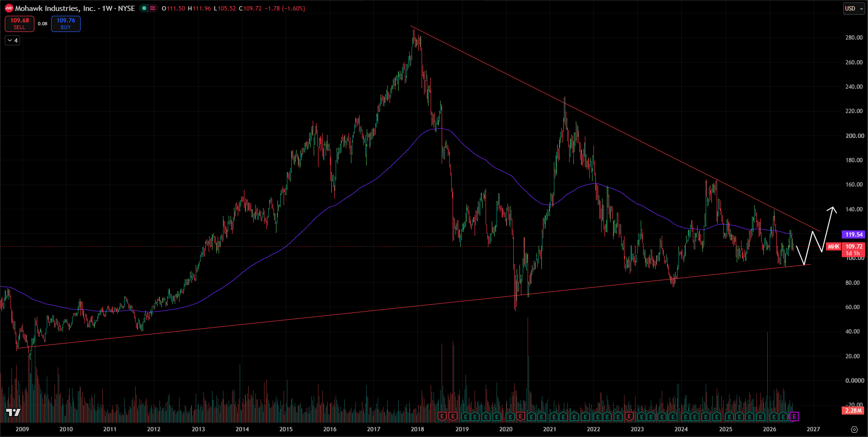Click the SELL button at 109.68
The image size is (868, 437).
[x=20, y=24]
